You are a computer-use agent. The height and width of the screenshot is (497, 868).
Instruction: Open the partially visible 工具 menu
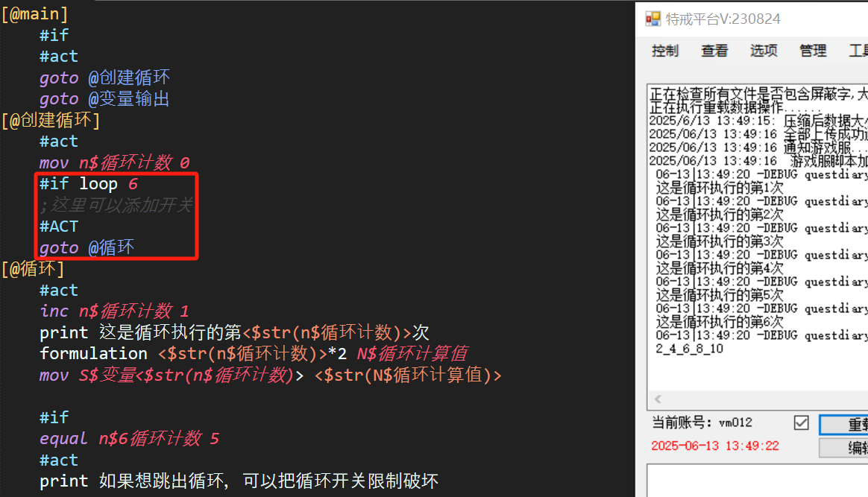coord(858,51)
